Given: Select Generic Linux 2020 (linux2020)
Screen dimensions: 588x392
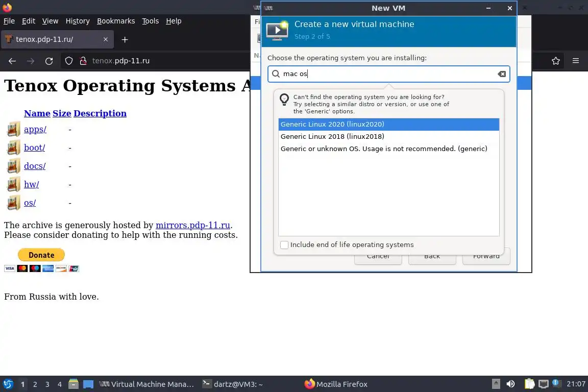Looking at the screenshot, I should click(389, 124).
